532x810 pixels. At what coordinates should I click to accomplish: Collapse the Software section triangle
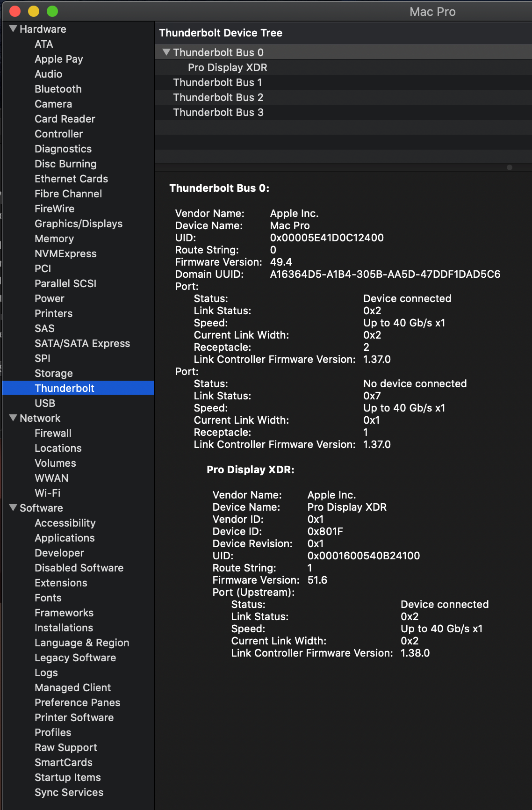pos(13,508)
